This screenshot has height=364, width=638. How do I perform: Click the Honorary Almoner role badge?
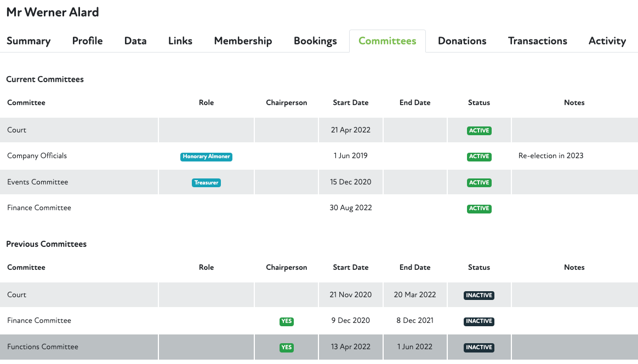[206, 157]
